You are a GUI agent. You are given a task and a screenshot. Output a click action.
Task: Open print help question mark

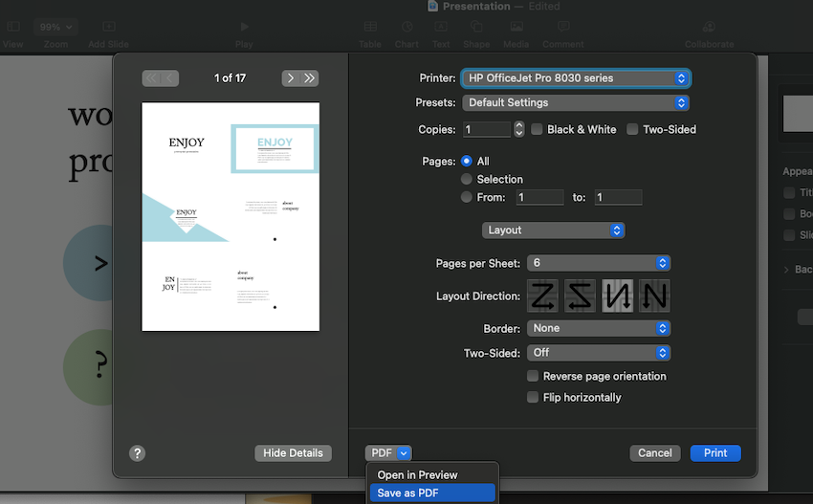[137, 453]
